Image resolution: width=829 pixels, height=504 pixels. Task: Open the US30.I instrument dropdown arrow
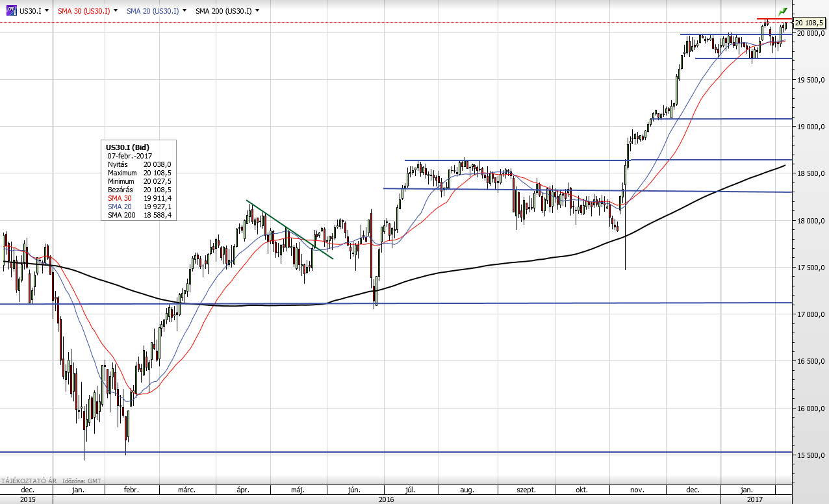click(x=47, y=11)
